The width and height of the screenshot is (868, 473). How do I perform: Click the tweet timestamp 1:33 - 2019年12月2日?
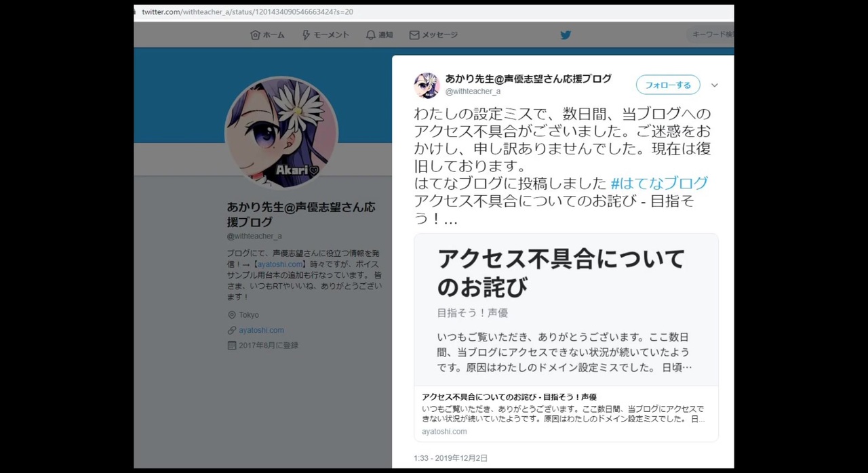(x=450, y=458)
